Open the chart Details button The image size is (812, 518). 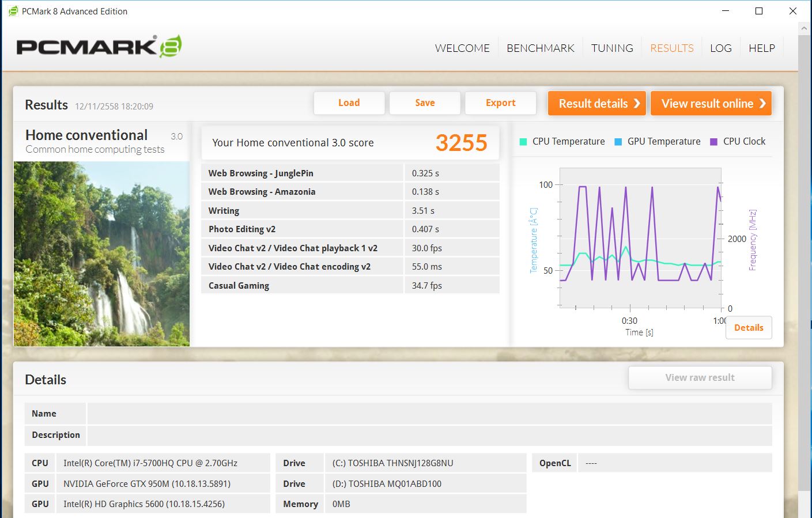749,328
